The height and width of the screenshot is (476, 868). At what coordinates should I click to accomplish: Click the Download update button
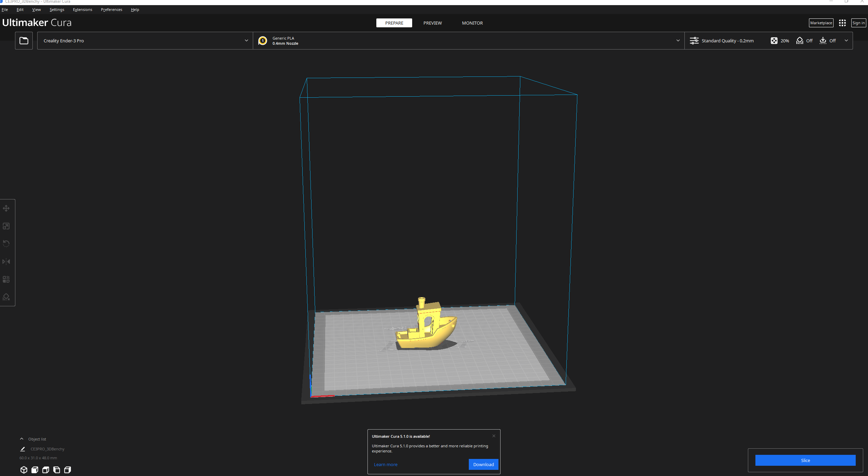click(483, 464)
